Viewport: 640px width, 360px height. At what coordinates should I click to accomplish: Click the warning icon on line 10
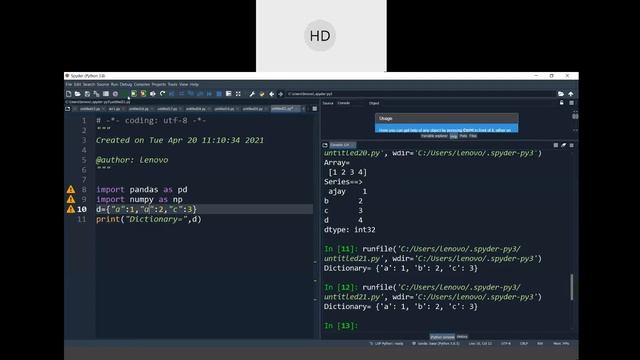tap(71, 209)
